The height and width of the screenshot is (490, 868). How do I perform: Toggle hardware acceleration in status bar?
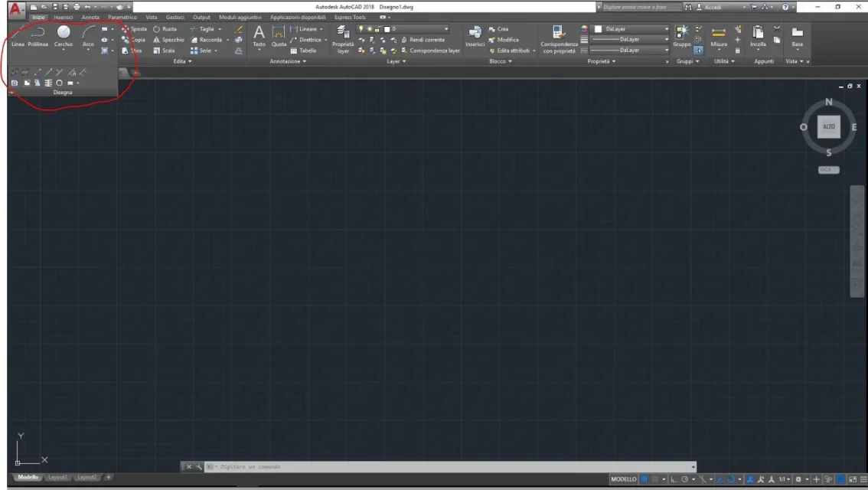841,479
